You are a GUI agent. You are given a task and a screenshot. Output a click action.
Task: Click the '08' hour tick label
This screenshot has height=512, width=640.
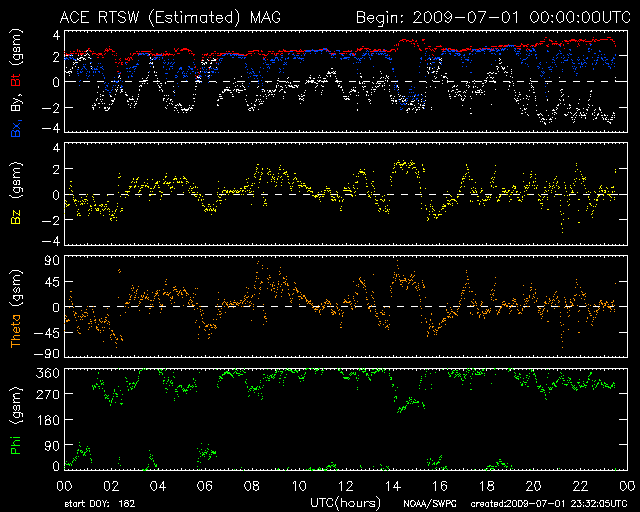click(x=252, y=486)
